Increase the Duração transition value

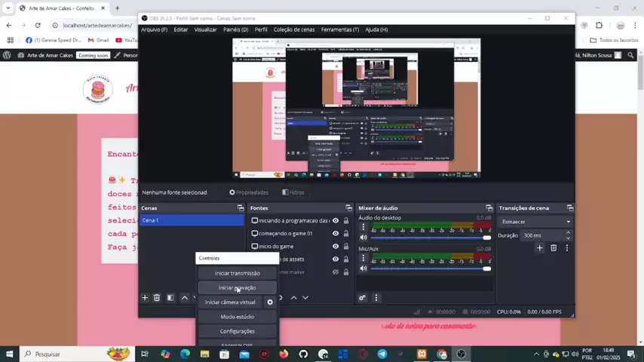tap(568, 233)
